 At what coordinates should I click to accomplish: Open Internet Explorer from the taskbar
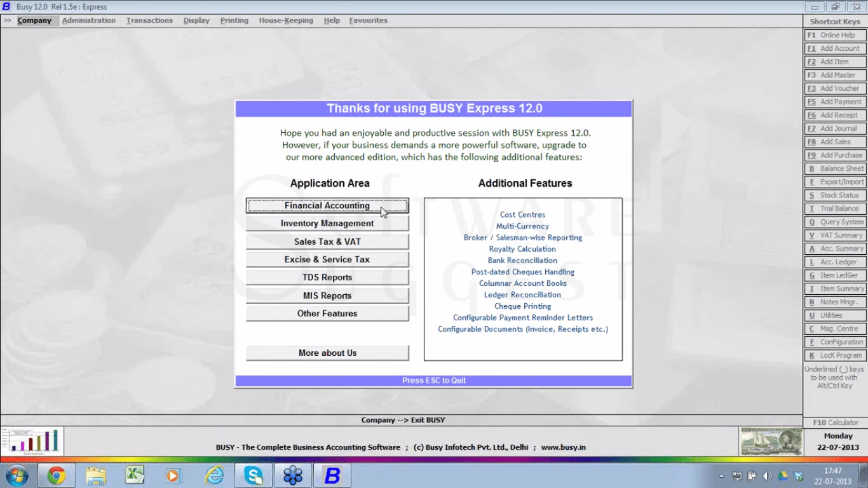coord(214,475)
